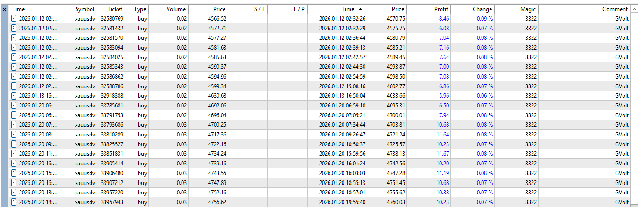The width and height of the screenshot is (644, 207).
Task: Click the order icon for ticket 32580769
Action: tap(14, 19)
